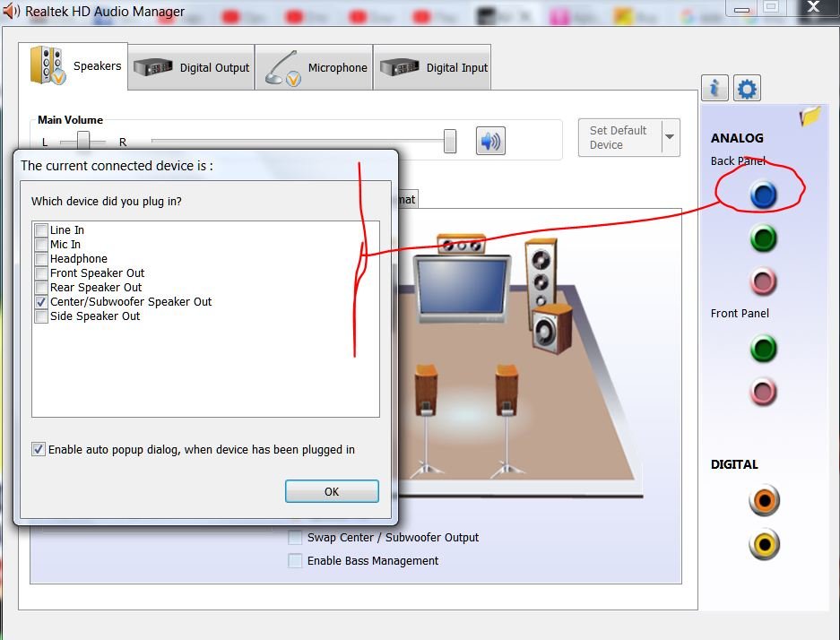Image resolution: width=840 pixels, height=640 pixels.
Task: Switch to the Speakers tab
Action: click(74, 65)
